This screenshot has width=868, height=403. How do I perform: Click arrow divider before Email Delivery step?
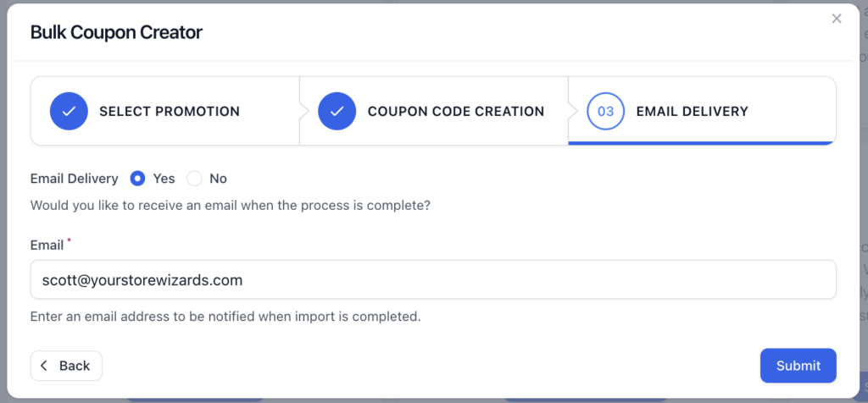572,111
